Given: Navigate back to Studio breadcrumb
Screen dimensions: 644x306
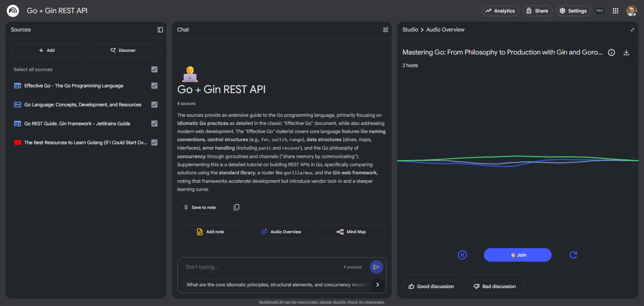Looking at the screenshot, I should (410, 30).
